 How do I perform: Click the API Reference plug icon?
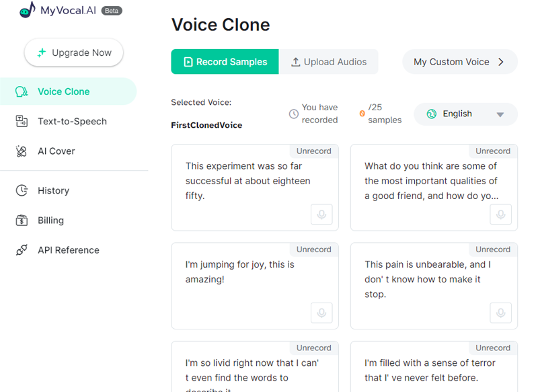(22, 250)
